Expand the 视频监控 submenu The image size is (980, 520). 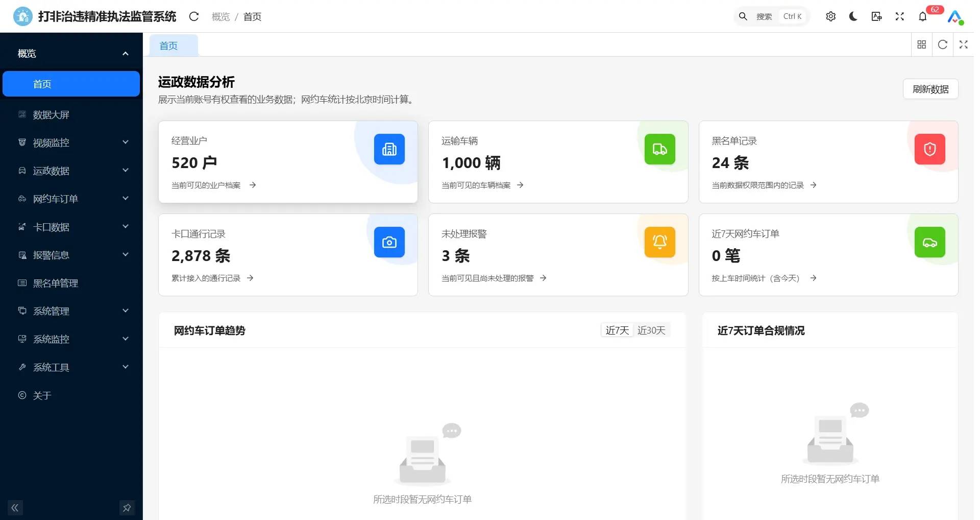coord(71,143)
